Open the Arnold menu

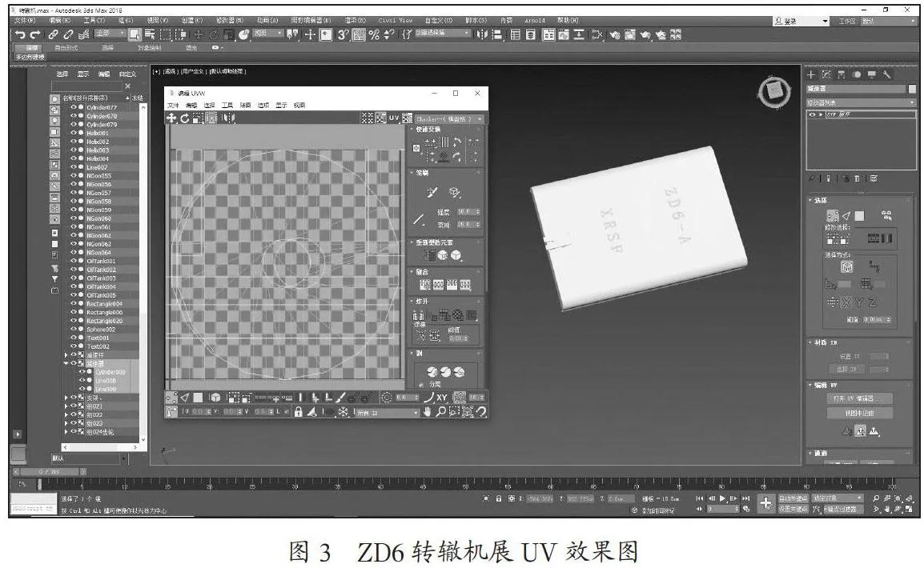click(x=535, y=21)
